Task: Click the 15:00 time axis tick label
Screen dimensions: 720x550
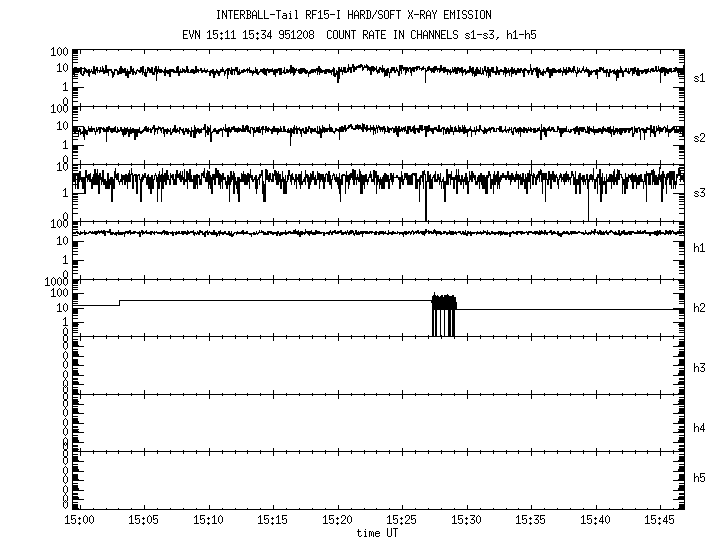Action: click(x=79, y=520)
